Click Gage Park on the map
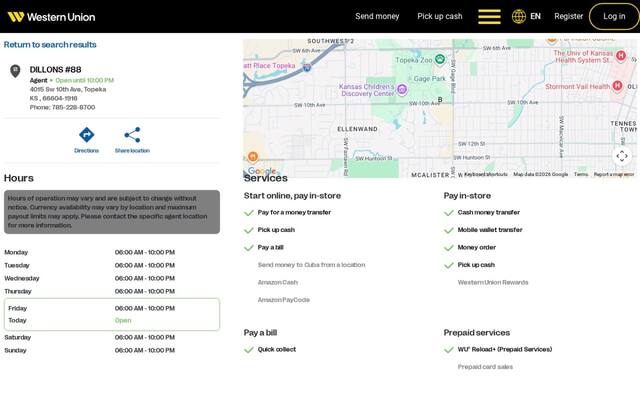The height and width of the screenshot is (400, 640). coord(429,79)
